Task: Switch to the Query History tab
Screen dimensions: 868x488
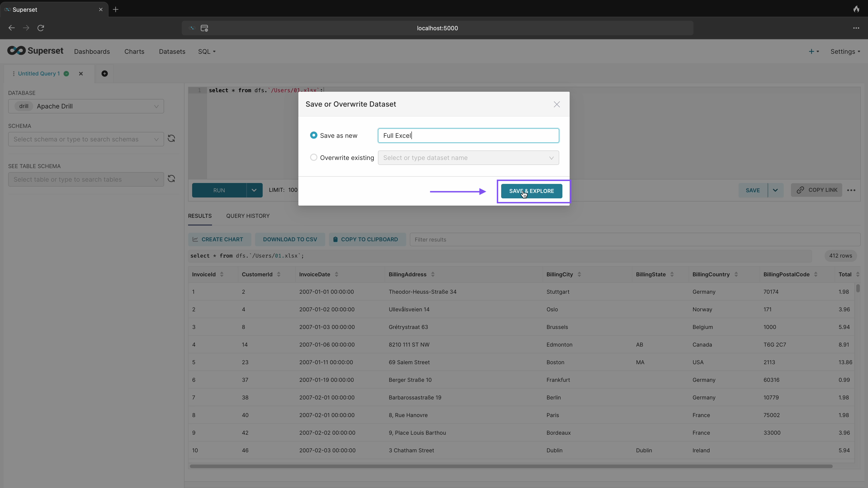Action: 248,216
